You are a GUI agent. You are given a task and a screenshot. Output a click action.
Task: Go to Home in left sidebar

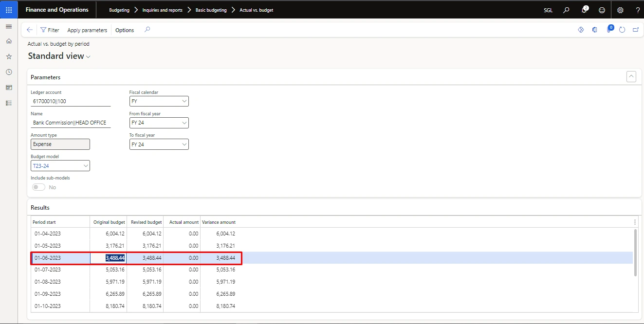(9, 41)
